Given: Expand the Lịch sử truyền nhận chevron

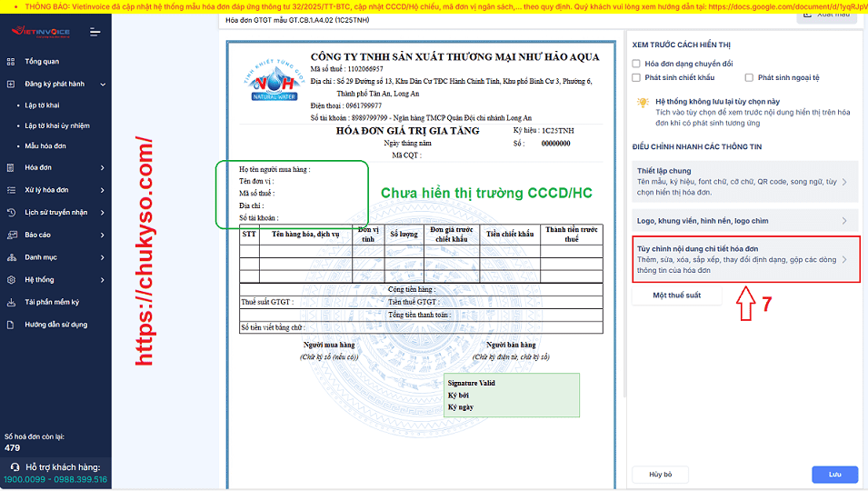Looking at the screenshot, I should [x=103, y=213].
